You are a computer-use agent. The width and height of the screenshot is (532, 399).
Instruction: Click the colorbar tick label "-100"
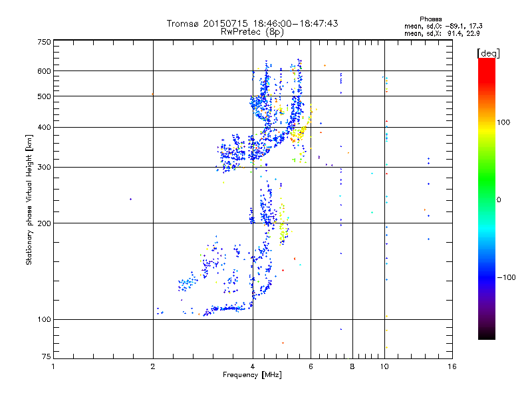click(507, 277)
